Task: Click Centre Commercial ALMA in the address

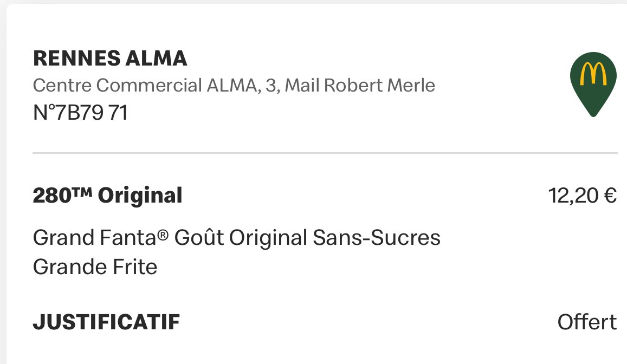Action: [145, 85]
